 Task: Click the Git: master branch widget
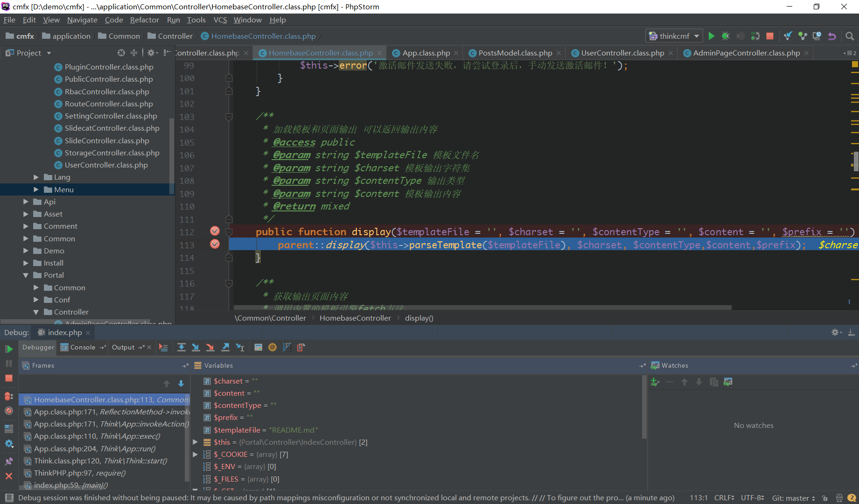pyautogui.click(x=793, y=498)
